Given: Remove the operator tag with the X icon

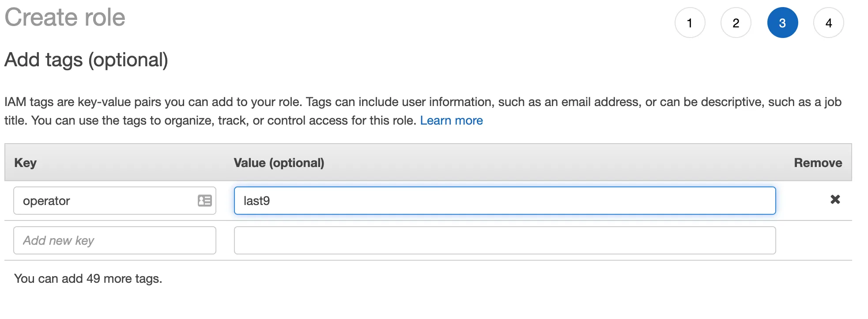Looking at the screenshot, I should [x=835, y=200].
